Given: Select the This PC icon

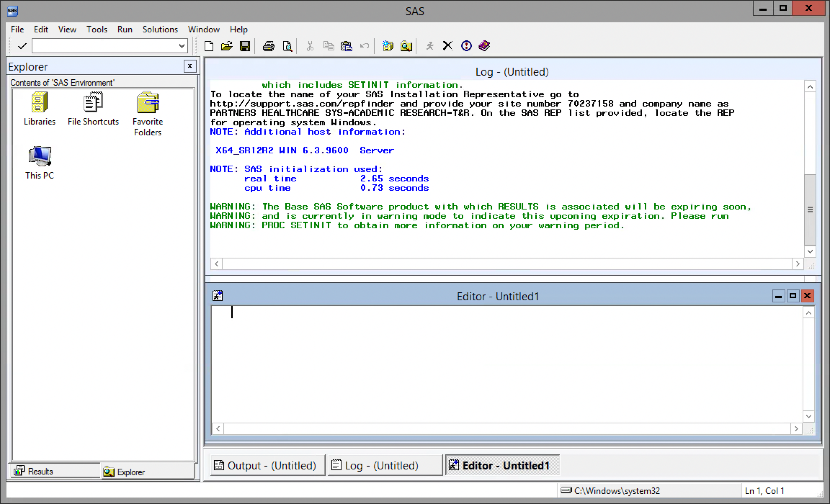Looking at the screenshot, I should click(40, 163).
